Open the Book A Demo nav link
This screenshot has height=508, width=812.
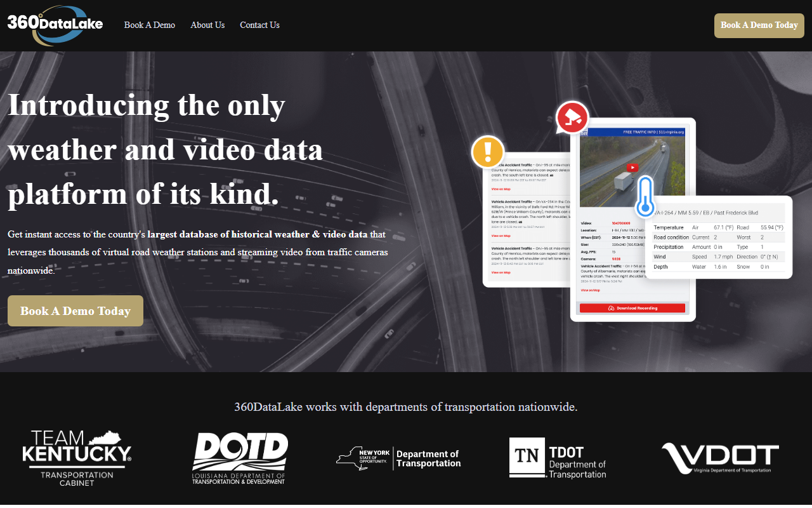point(150,25)
